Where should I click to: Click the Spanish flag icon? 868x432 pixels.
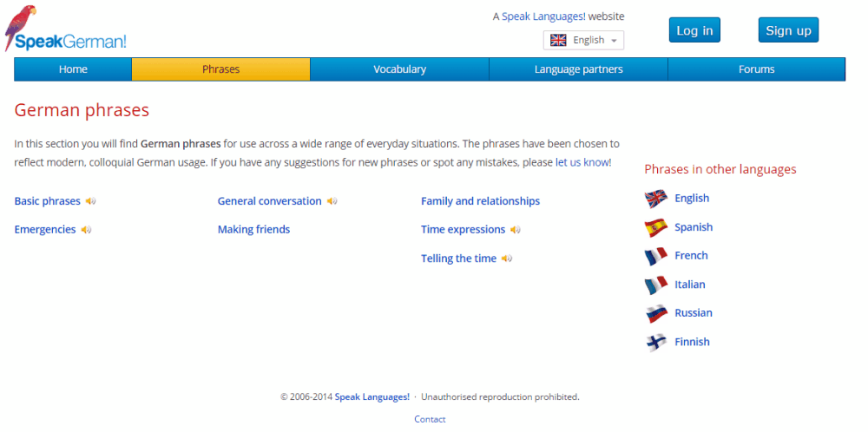click(656, 227)
